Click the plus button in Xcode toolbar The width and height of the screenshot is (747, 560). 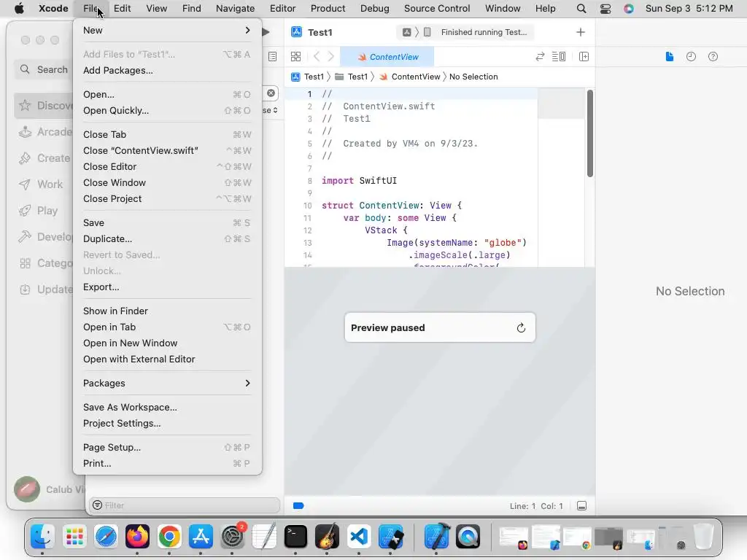coord(580,32)
